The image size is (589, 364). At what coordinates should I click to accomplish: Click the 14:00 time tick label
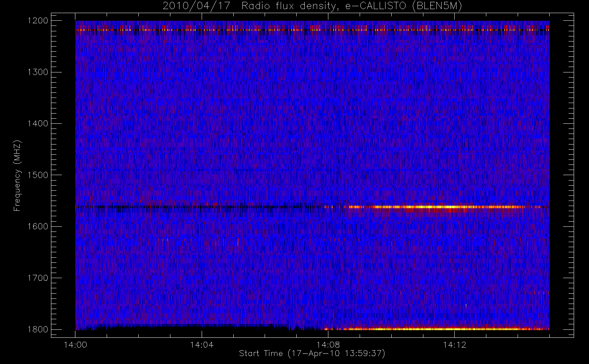pyautogui.click(x=75, y=345)
